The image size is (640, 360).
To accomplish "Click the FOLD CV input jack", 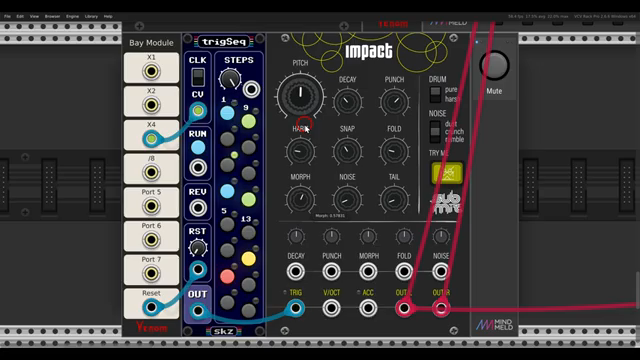I will 404,271.
